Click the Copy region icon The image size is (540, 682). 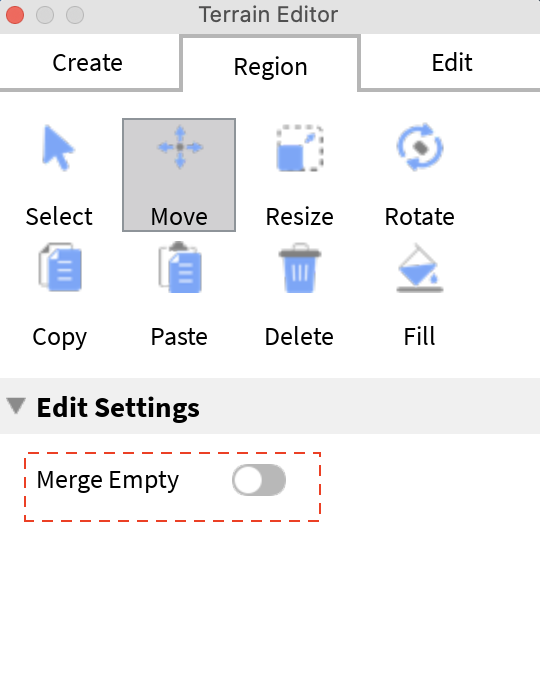60,267
